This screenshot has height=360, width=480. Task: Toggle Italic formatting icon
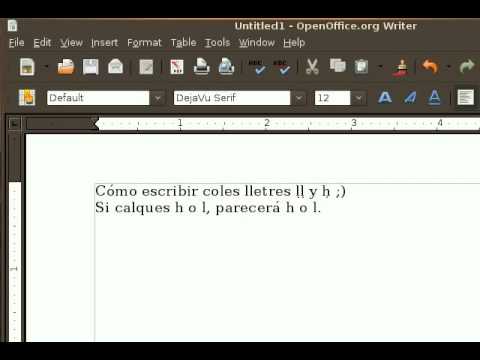(410, 98)
